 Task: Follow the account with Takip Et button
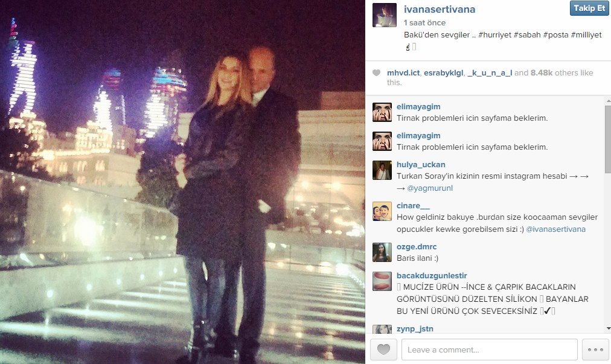(589, 8)
